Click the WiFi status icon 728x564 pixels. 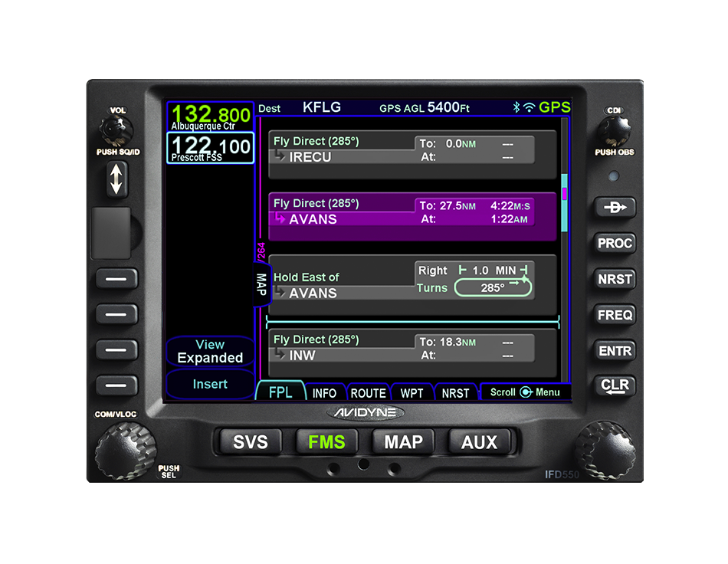coord(529,108)
